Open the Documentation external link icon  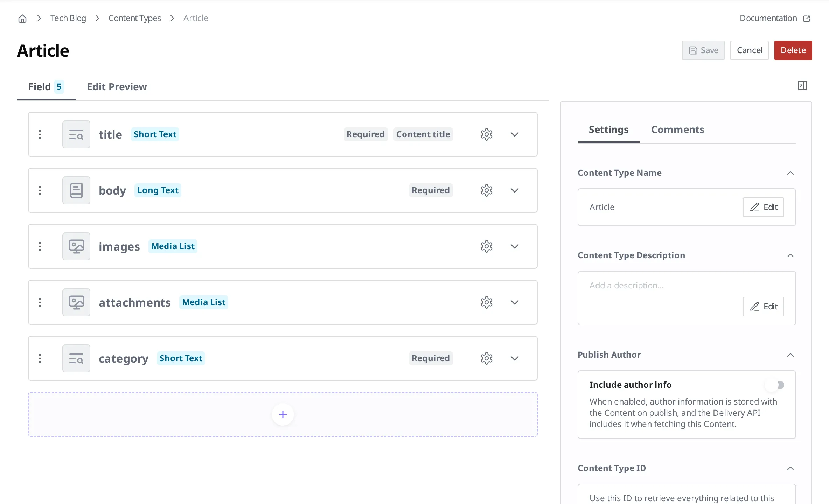(807, 19)
